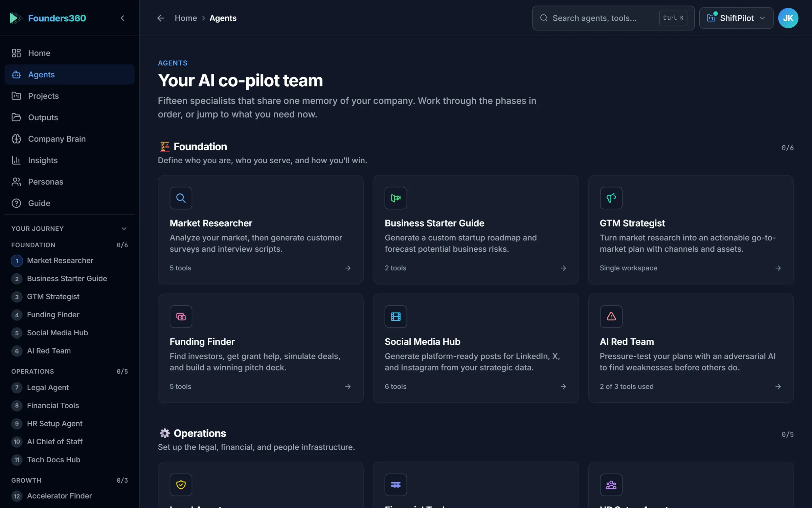Select journey step 10 AI Chief of Staff

coord(69,442)
